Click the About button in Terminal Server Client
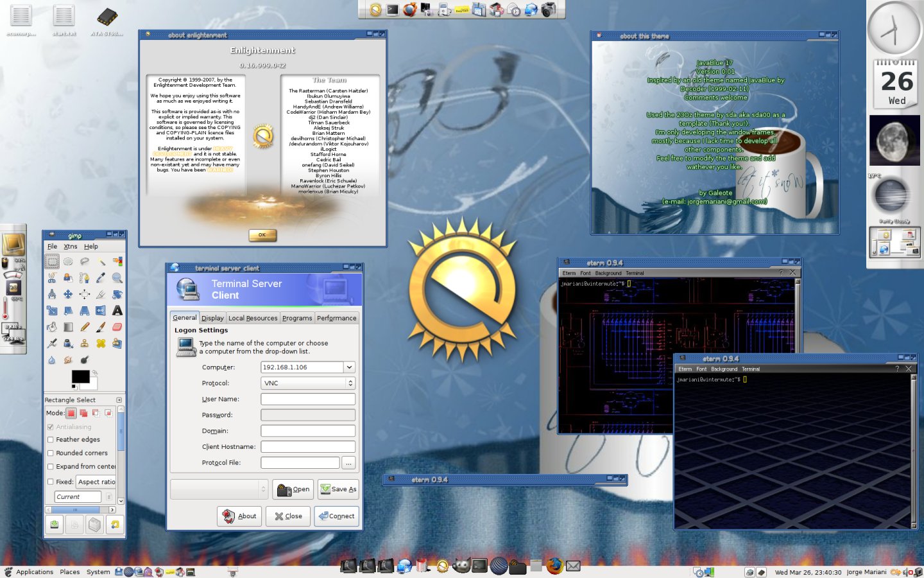924x578 pixels. pos(239,516)
